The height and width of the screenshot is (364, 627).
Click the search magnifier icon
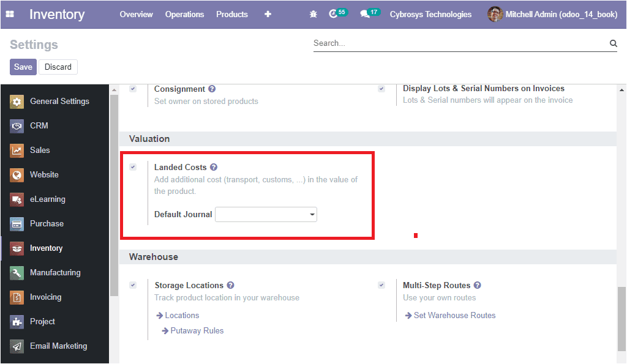click(x=613, y=43)
